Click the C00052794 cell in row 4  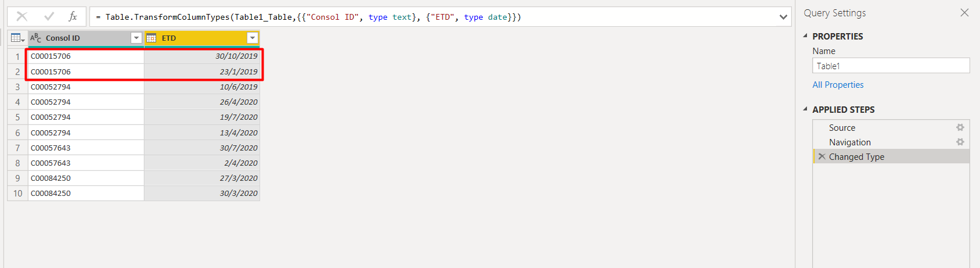click(x=86, y=102)
